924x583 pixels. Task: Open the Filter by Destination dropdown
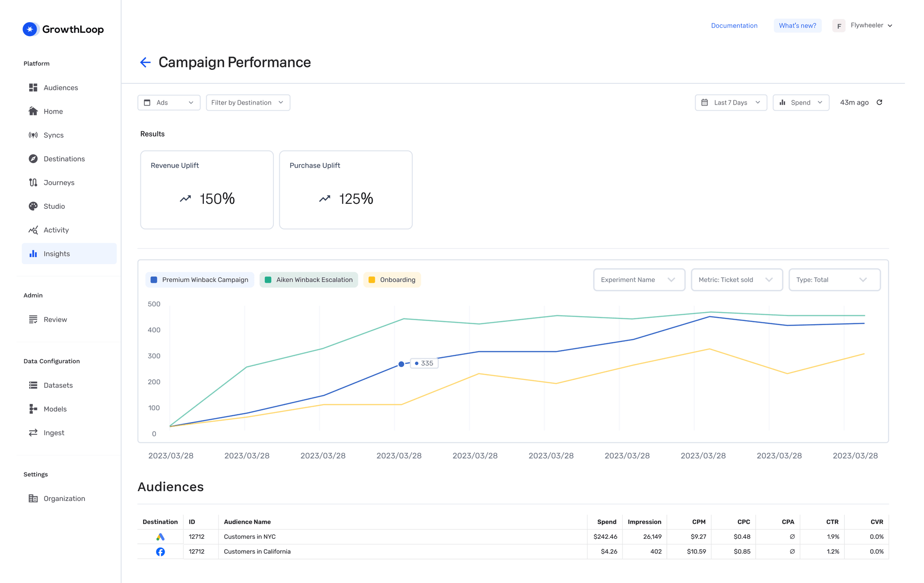[x=248, y=102]
